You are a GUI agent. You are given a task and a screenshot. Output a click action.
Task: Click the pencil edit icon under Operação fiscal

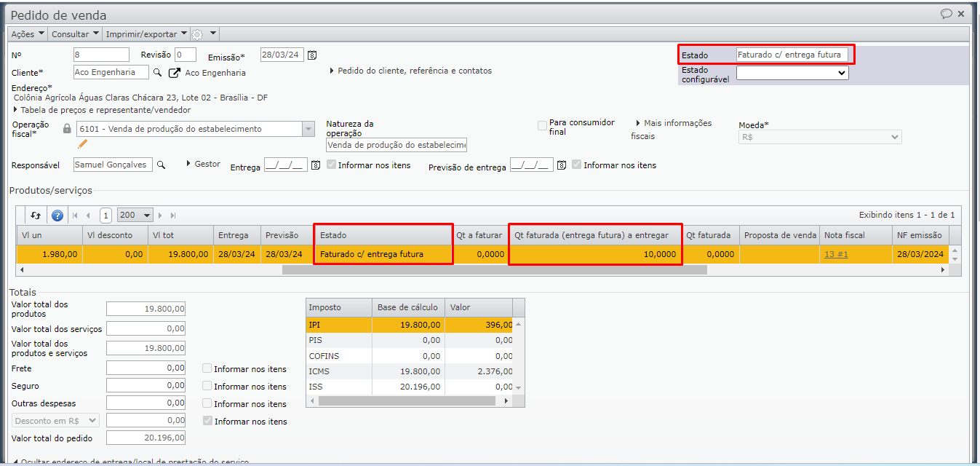pos(82,143)
